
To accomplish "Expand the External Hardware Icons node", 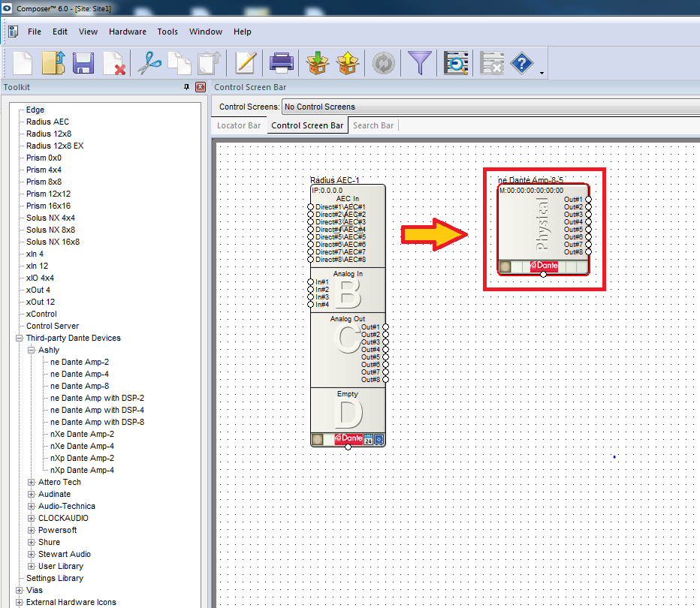I will [x=20, y=602].
